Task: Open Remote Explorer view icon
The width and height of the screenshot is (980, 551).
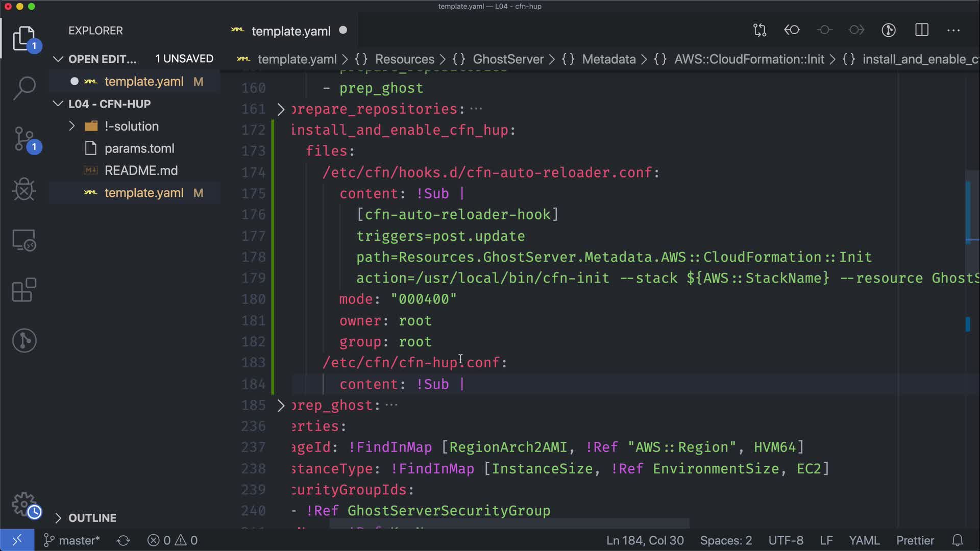Action: tap(24, 240)
